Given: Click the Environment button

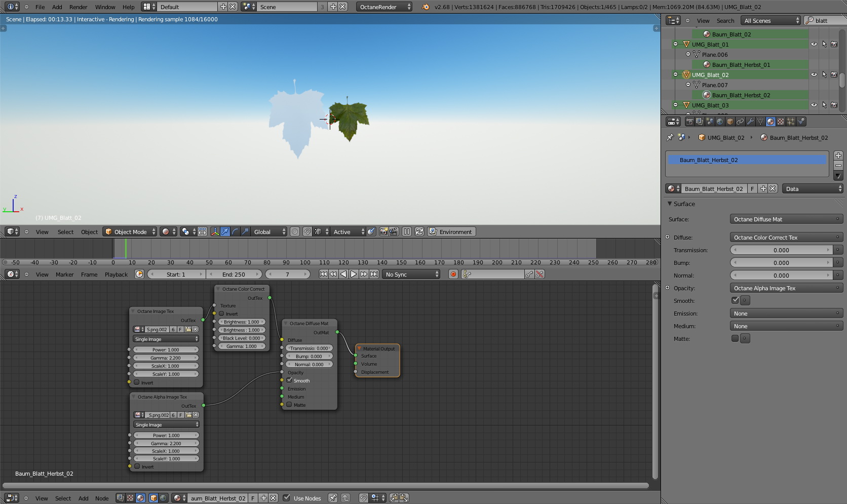Looking at the screenshot, I should 451,231.
